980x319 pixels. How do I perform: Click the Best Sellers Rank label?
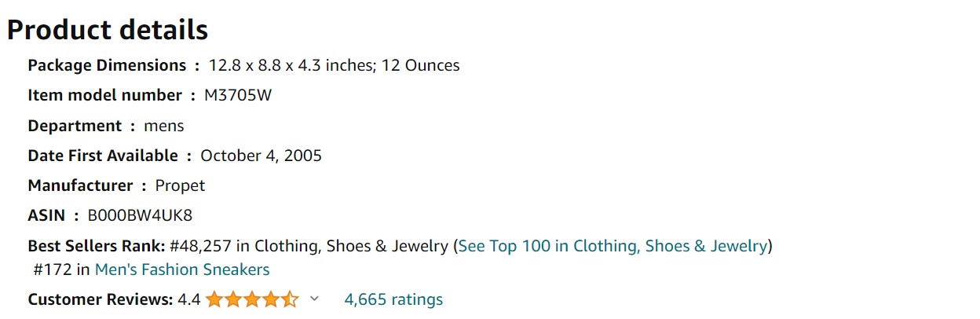click(97, 246)
